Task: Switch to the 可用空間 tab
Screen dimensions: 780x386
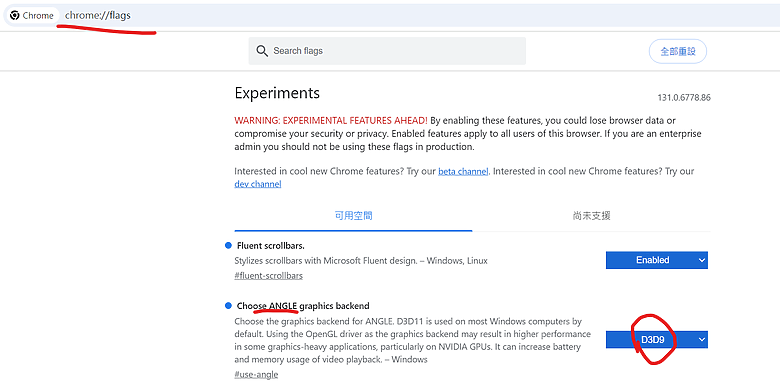Action: 353,216
